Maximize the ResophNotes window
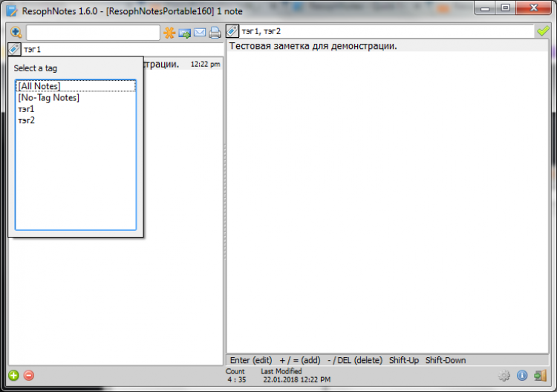Image resolution: width=557 pixels, height=392 pixels. coord(505,8)
